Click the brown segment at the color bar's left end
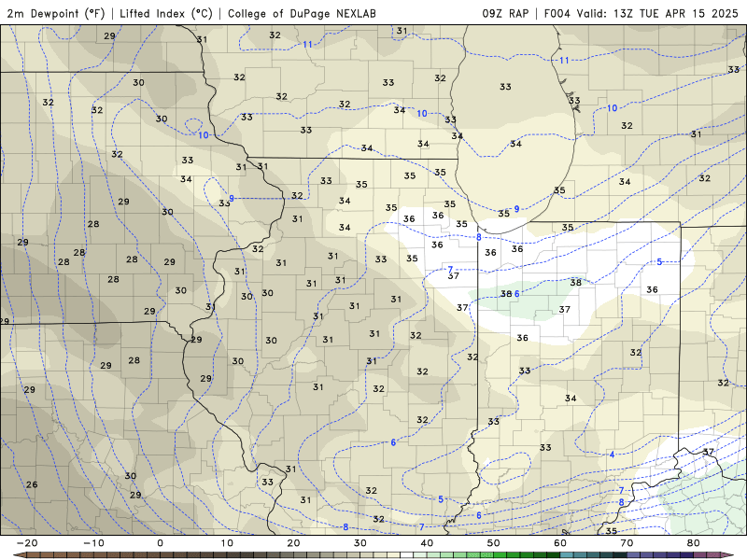747x560 pixels. tap(34, 555)
